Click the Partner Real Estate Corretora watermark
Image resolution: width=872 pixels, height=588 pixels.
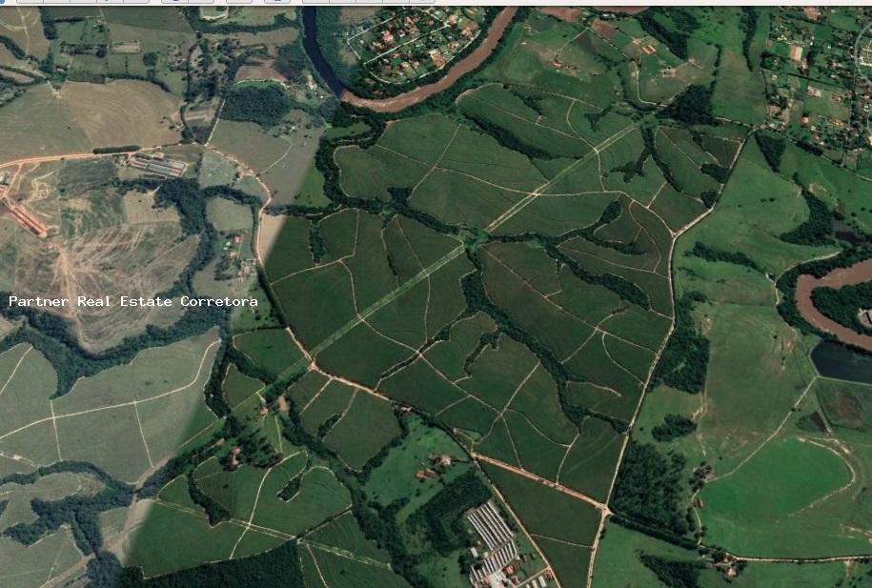[133, 301]
